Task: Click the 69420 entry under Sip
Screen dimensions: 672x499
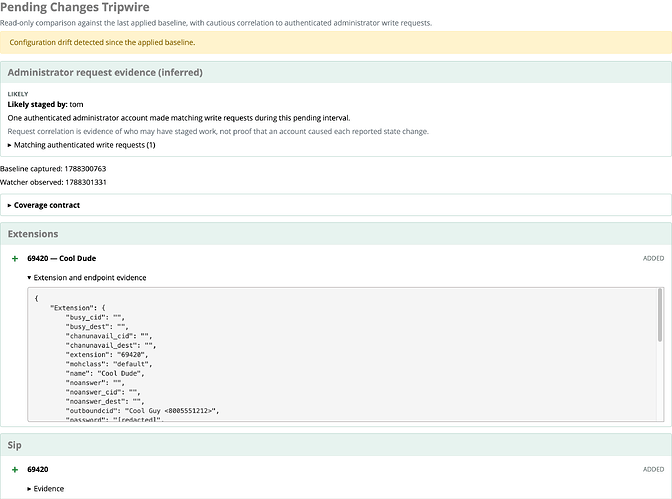Action: 38,469
